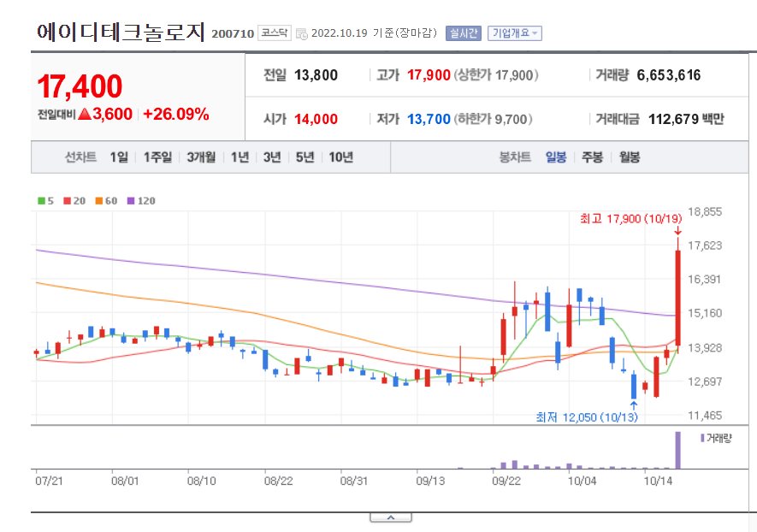Click the 거래량 value 6,653,616
Screen dimensions: 757x532
[669, 75]
